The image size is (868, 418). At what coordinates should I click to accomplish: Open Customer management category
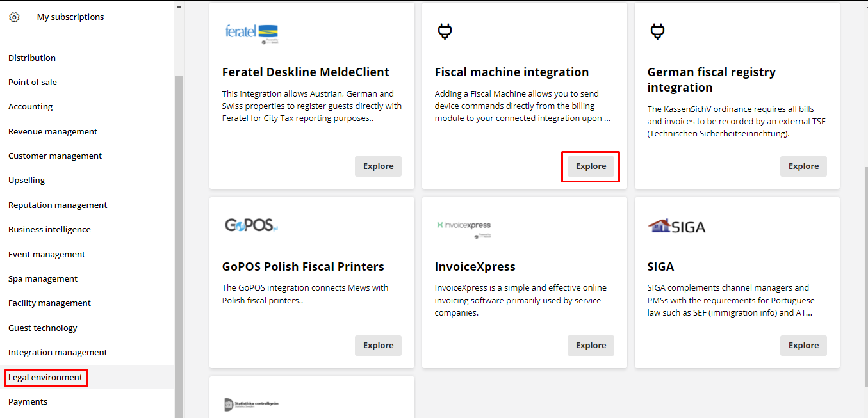pos(55,156)
